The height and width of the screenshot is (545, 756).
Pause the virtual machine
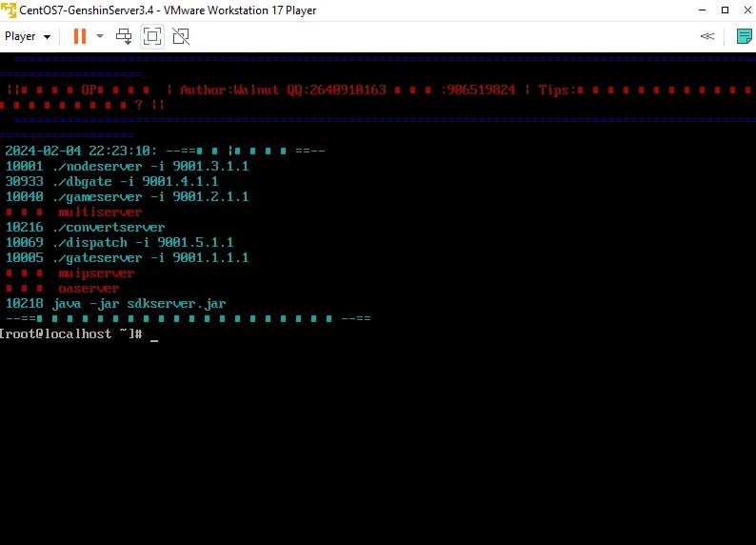point(80,36)
